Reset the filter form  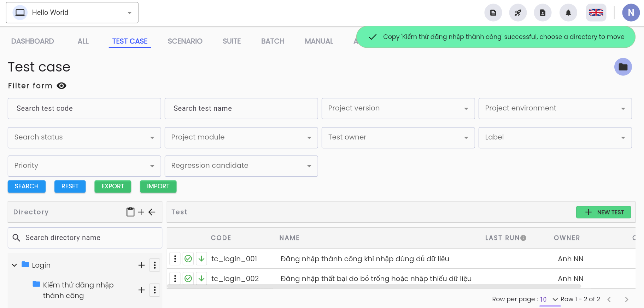tap(70, 186)
